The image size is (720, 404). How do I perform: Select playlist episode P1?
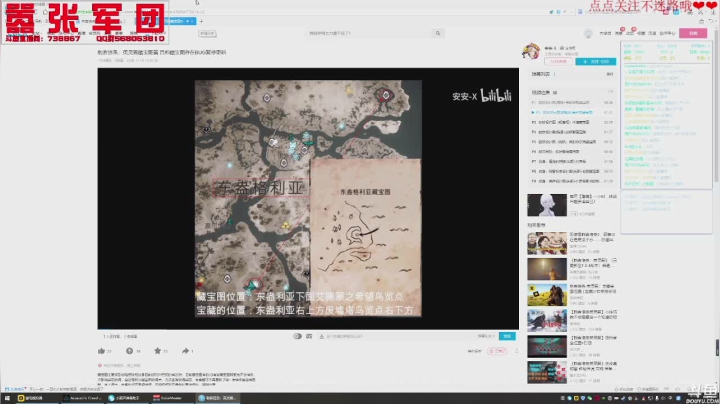click(572, 102)
